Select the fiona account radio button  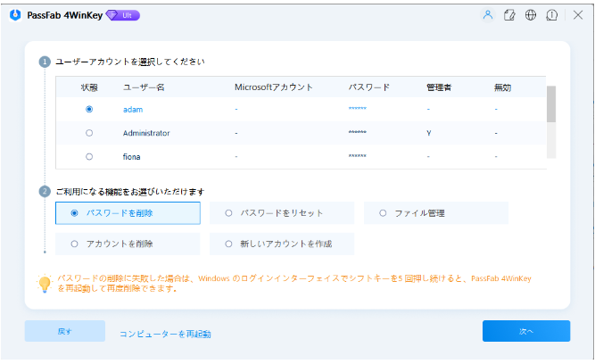click(88, 156)
